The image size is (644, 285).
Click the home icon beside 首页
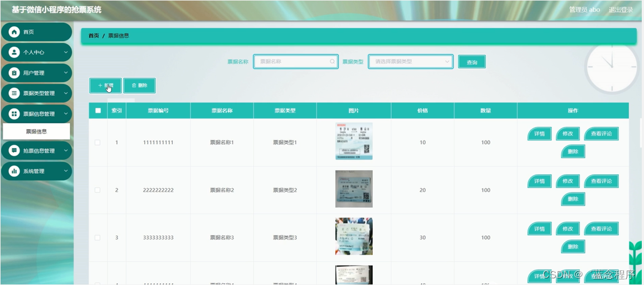tap(14, 32)
